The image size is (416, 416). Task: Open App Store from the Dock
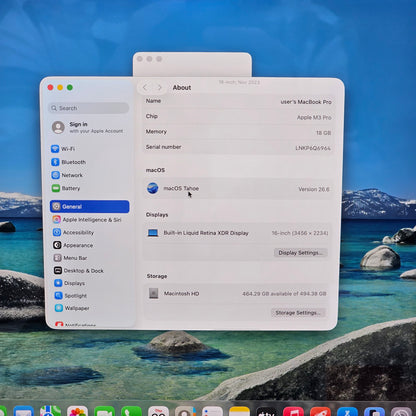(x=347, y=412)
